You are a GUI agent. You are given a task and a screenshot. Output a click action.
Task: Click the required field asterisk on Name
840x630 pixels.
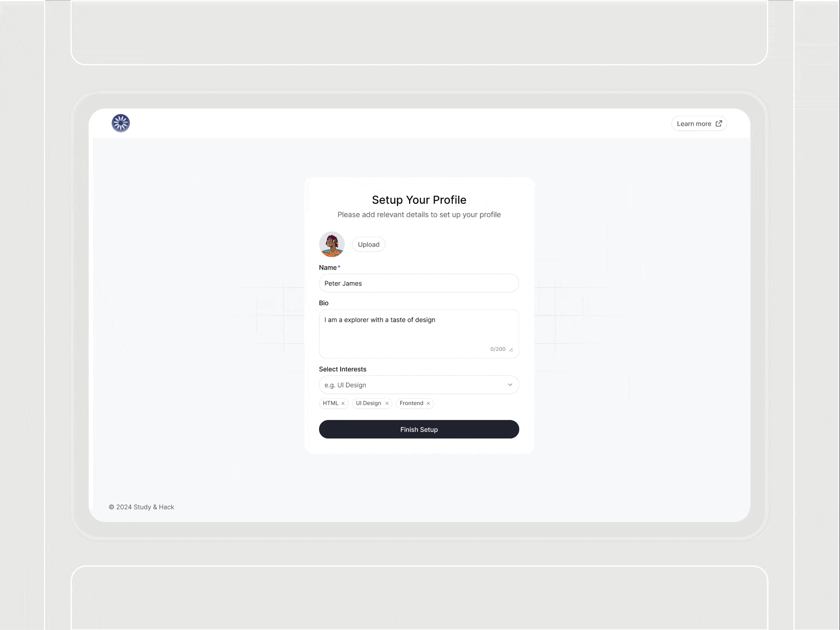339,267
